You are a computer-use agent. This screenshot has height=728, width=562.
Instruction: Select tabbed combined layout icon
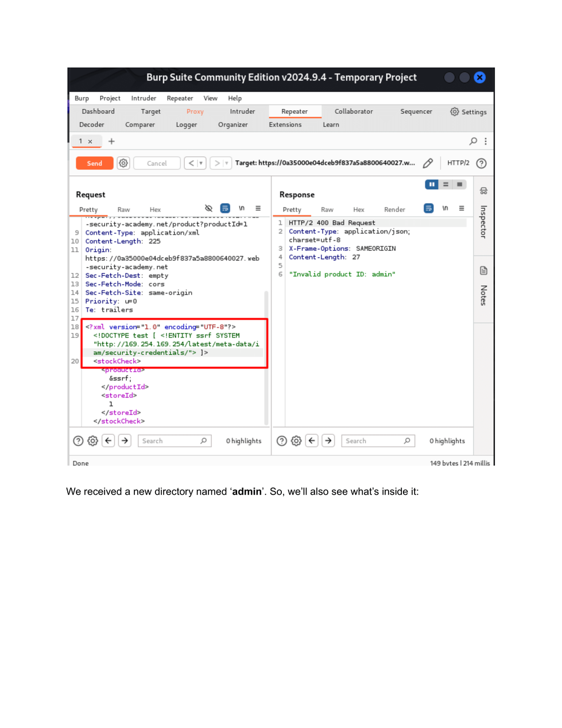point(459,184)
